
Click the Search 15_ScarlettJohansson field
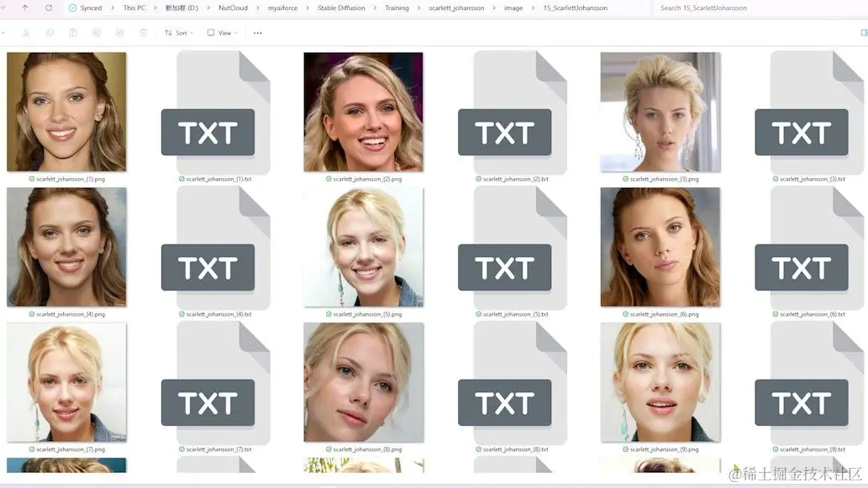coord(759,8)
